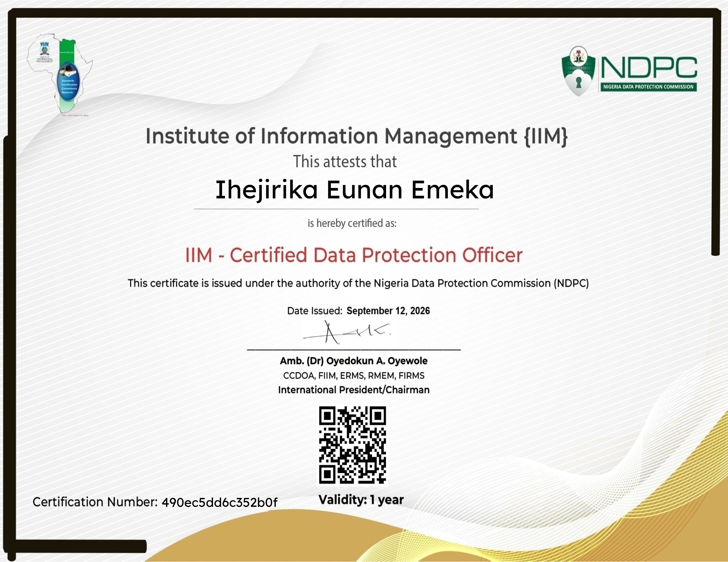Click the 'issued under the authority' sentence
This screenshot has width=728, height=562.
coord(358,283)
